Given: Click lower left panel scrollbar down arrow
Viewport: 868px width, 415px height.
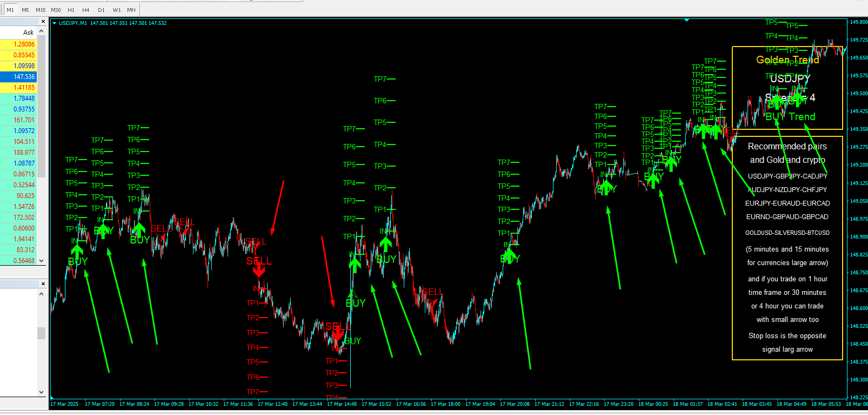Looking at the screenshot, I should [x=41, y=392].
